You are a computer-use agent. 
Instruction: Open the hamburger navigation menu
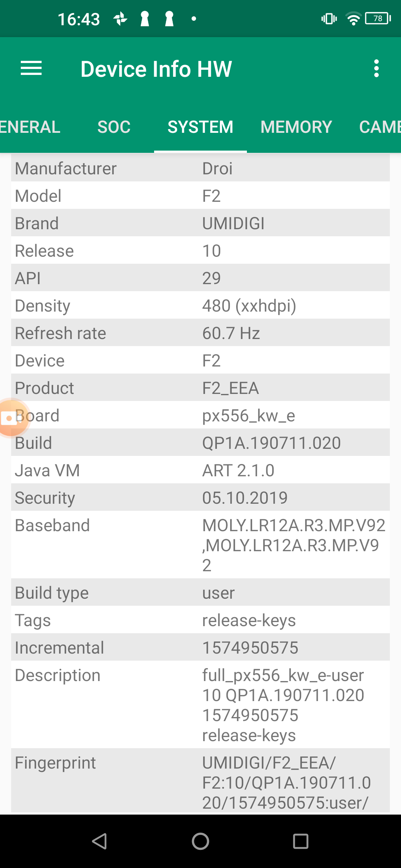point(31,69)
